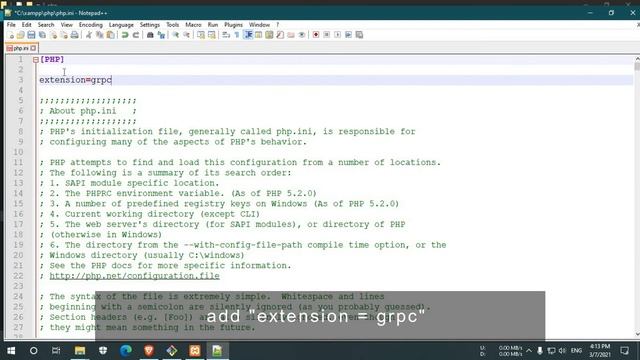Open the Macro menu

point(193,25)
